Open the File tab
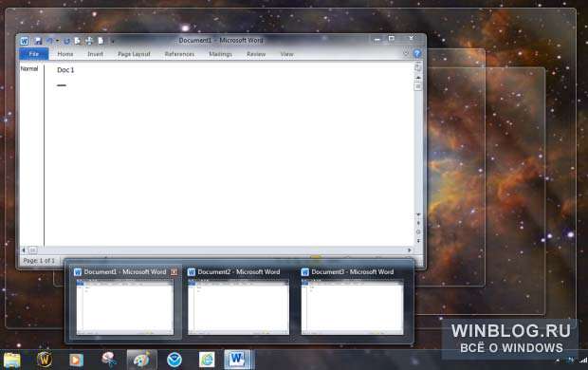This screenshot has height=370, width=588. 34,54
